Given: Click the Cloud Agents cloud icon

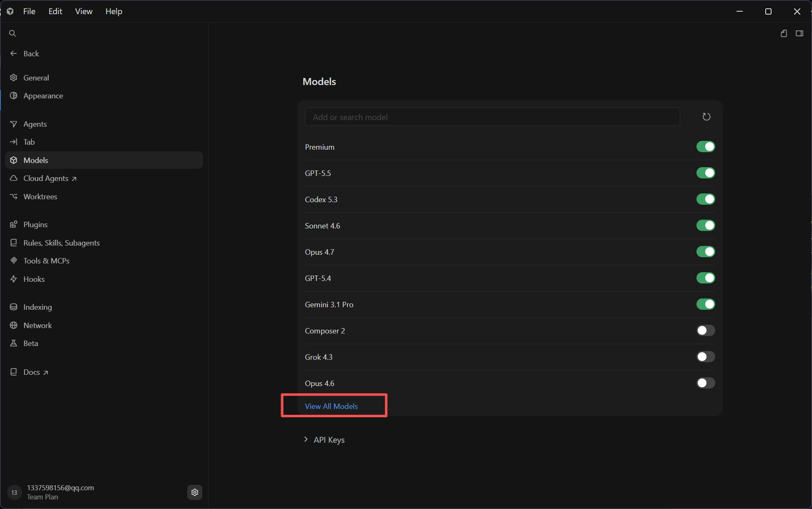Looking at the screenshot, I should point(14,178).
